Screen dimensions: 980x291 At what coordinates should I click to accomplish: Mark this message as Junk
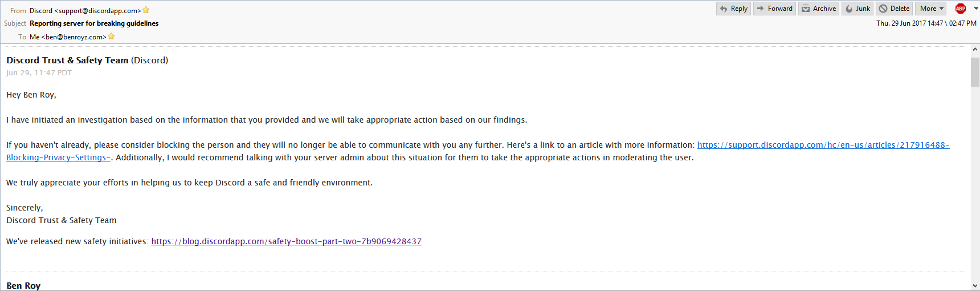click(x=857, y=9)
